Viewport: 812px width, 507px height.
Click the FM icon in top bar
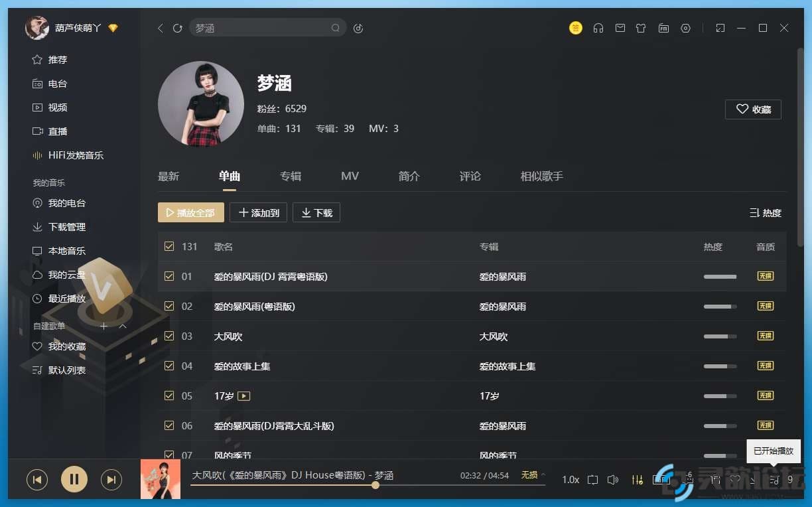[663, 28]
